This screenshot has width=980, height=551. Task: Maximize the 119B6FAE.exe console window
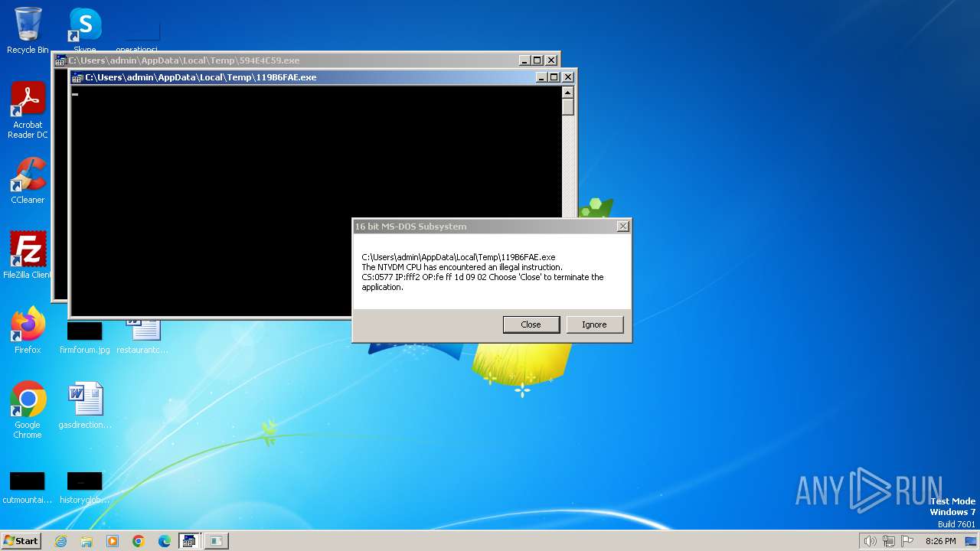coord(554,77)
